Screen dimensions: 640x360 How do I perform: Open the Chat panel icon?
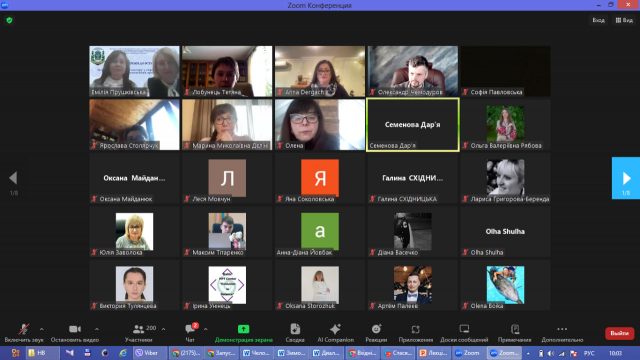pyautogui.click(x=190, y=329)
